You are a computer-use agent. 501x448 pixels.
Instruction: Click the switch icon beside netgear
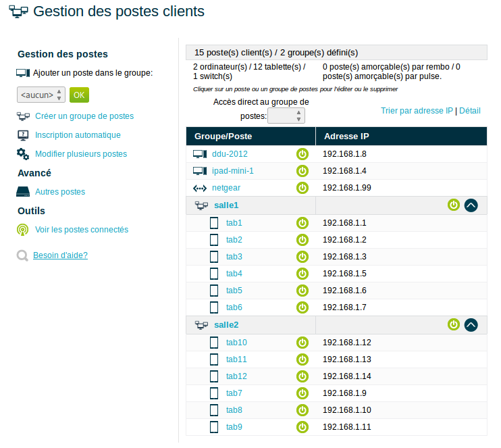(x=200, y=189)
